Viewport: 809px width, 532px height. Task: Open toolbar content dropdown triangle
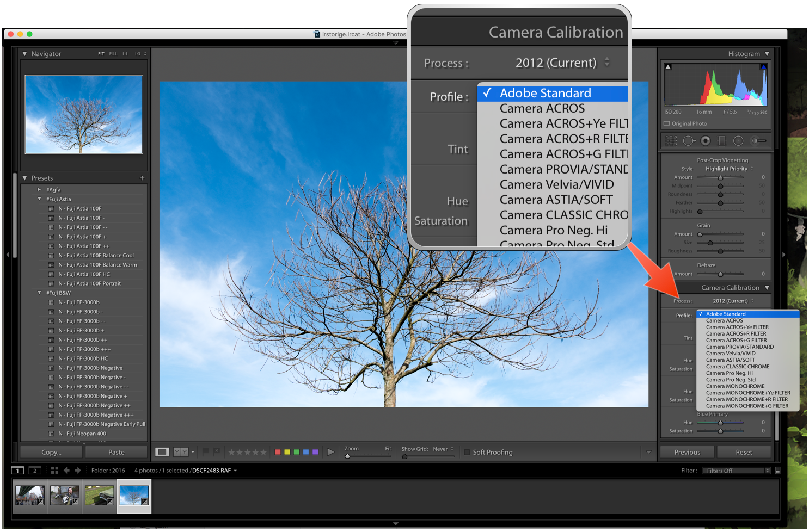[x=648, y=452]
